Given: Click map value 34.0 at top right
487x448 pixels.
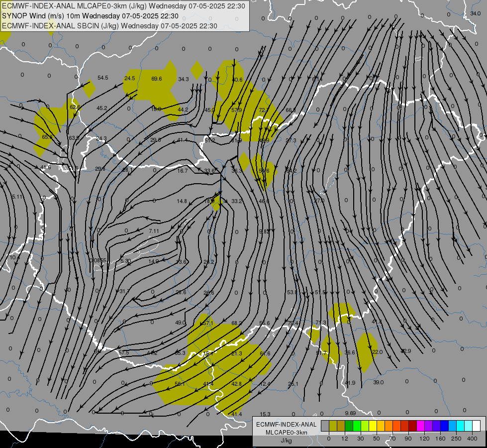Looking at the screenshot, I should [475, 13].
